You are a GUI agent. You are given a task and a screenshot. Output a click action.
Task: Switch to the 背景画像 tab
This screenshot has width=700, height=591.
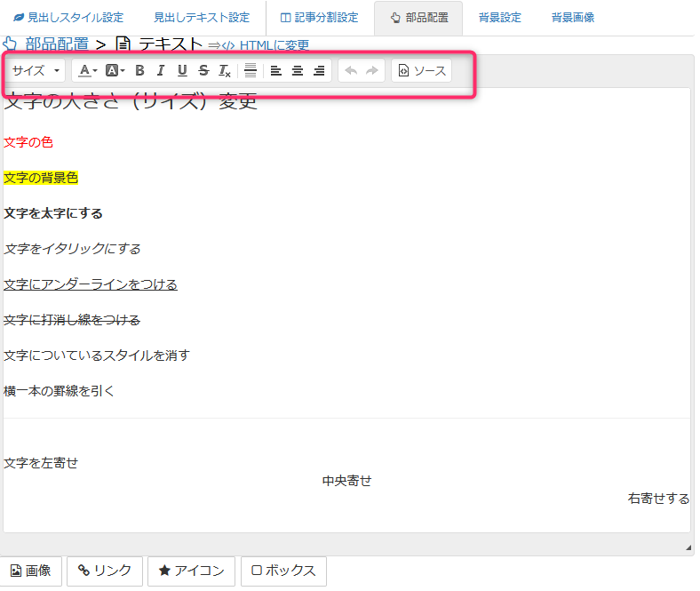[x=573, y=18]
